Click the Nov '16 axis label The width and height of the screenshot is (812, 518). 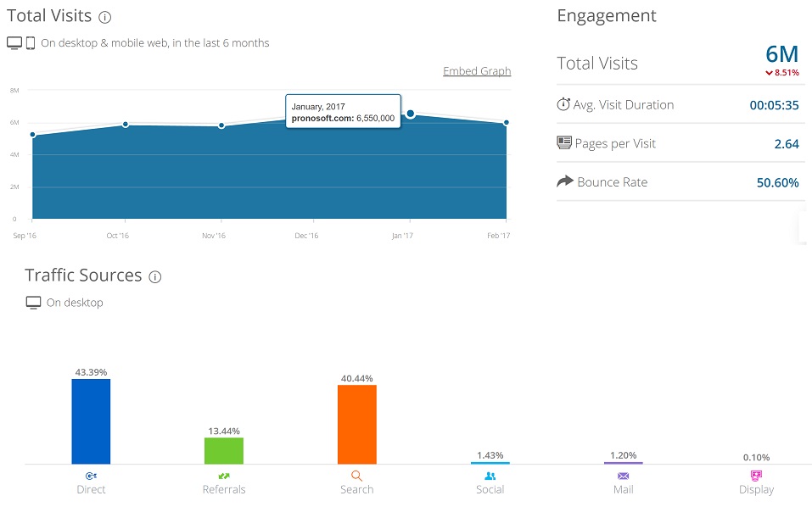213,236
